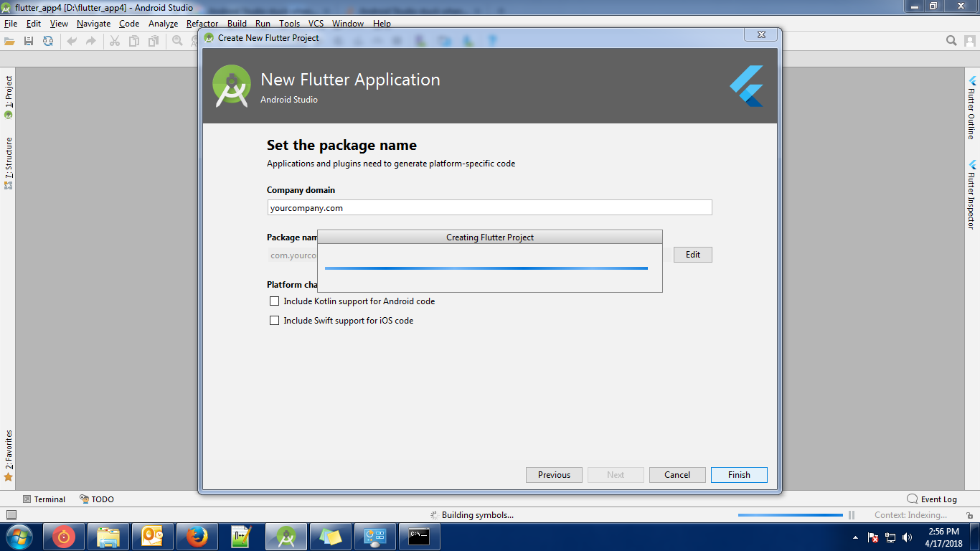980x551 pixels.
Task: Click the Copy toolbar icon
Action: point(133,41)
